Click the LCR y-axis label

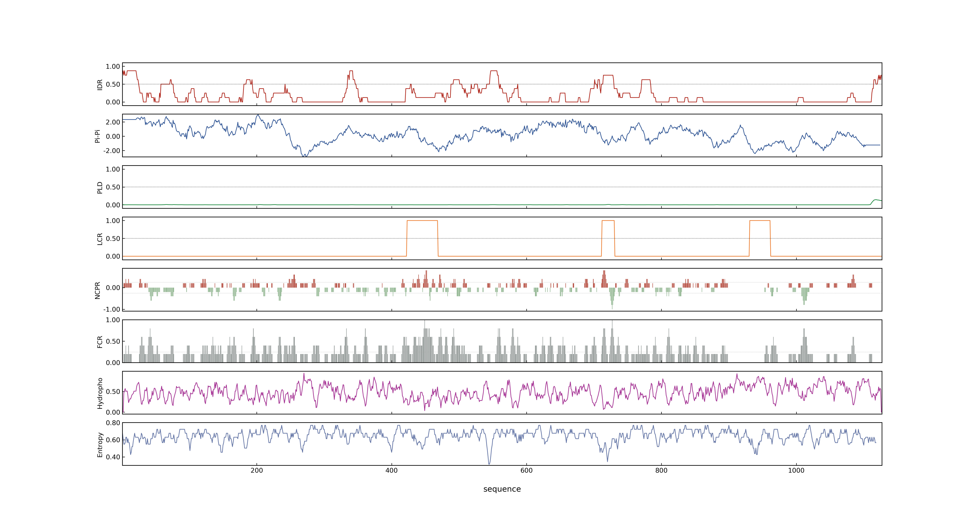click(100, 239)
